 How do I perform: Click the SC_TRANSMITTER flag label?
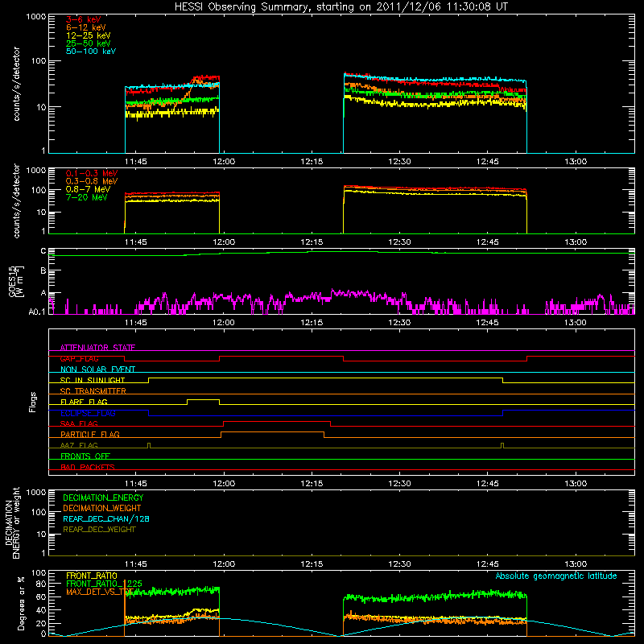93,391
